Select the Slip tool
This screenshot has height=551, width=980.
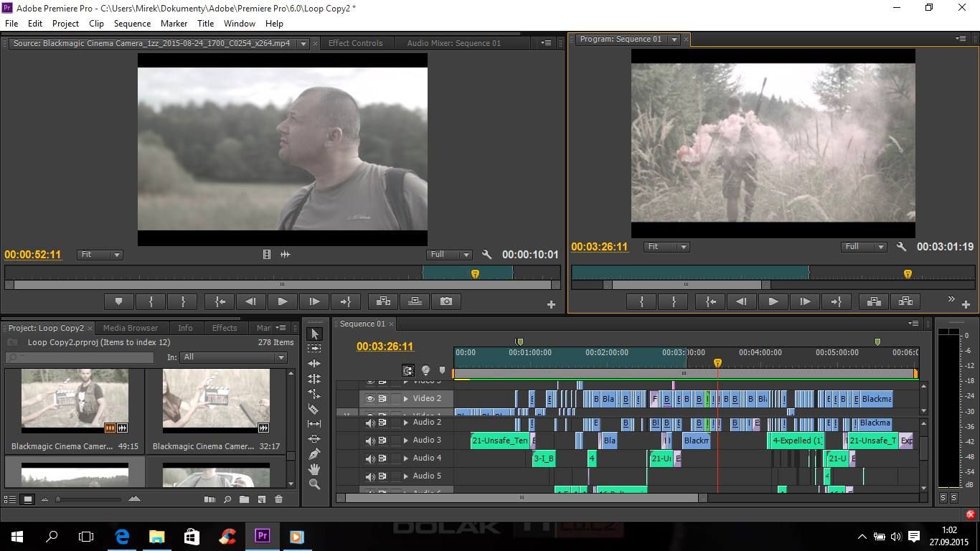(314, 424)
